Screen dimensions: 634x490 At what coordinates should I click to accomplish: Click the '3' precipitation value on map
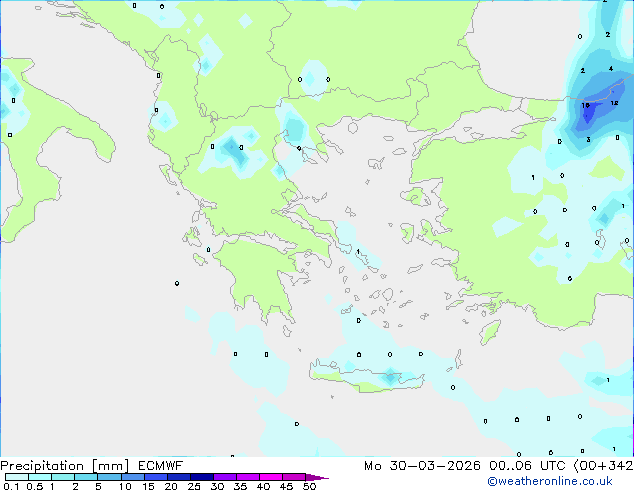pyautogui.click(x=588, y=139)
